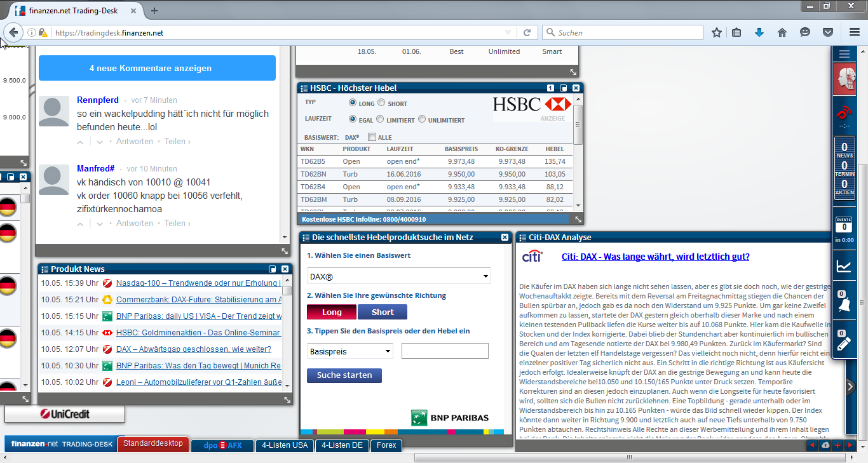Click the resize handle of the HSBC widget
The height and width of the screenshot is (463, 868).
(x=578, y=219)
